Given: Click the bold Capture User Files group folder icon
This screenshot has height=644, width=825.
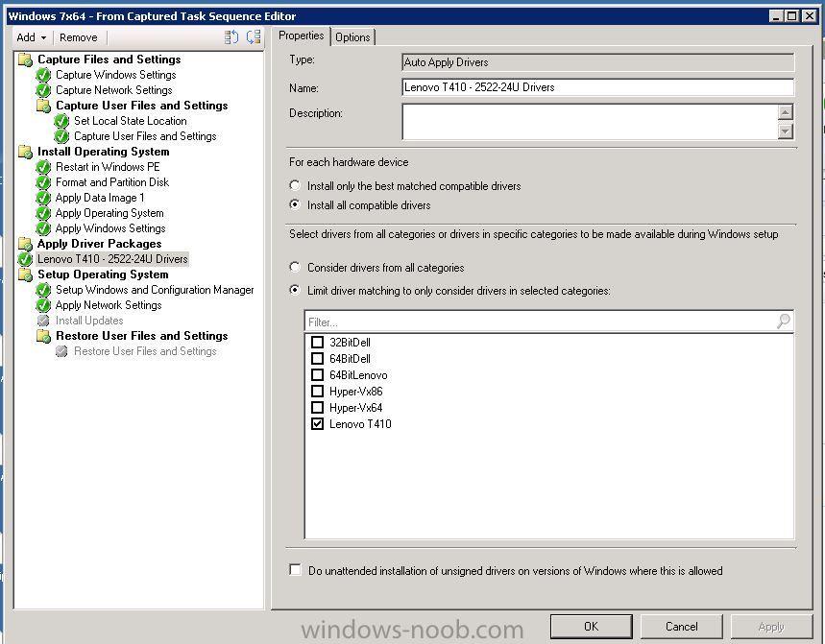Looking at the screenshot, I should (43, 106).
